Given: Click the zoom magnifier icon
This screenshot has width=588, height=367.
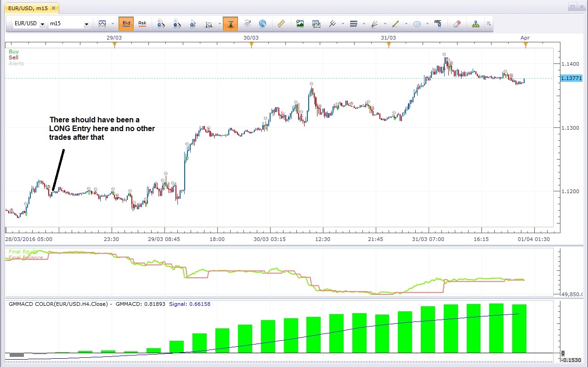Looking at the screenshot, I should tap(209, 24).
